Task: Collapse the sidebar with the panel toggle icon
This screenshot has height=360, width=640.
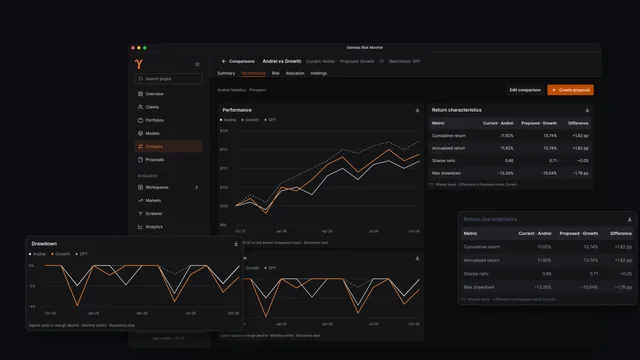Action: coord(197,64)
